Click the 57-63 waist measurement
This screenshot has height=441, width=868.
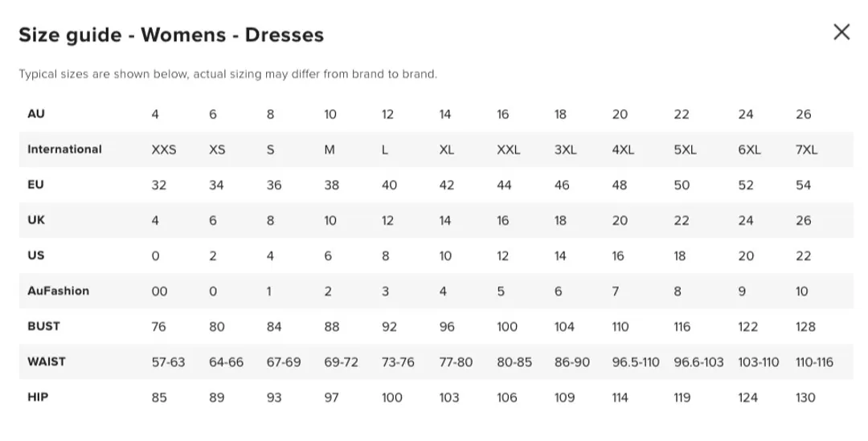(168, 362)
